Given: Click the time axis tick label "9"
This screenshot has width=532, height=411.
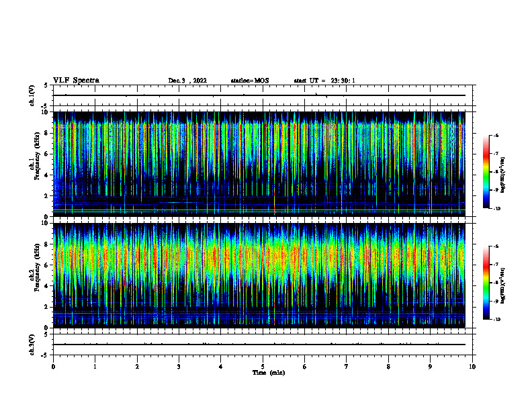Looking at the screenshot, I should point(430,367).
